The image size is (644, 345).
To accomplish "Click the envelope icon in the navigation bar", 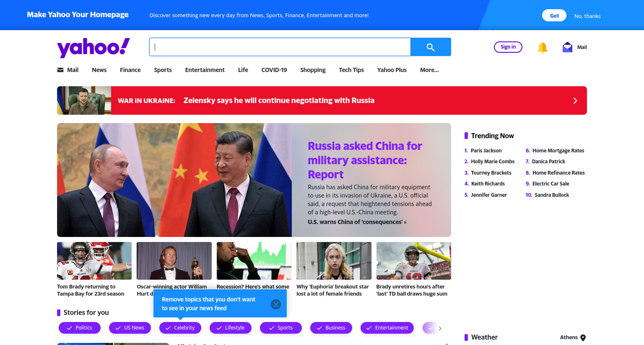I will 60,70.
